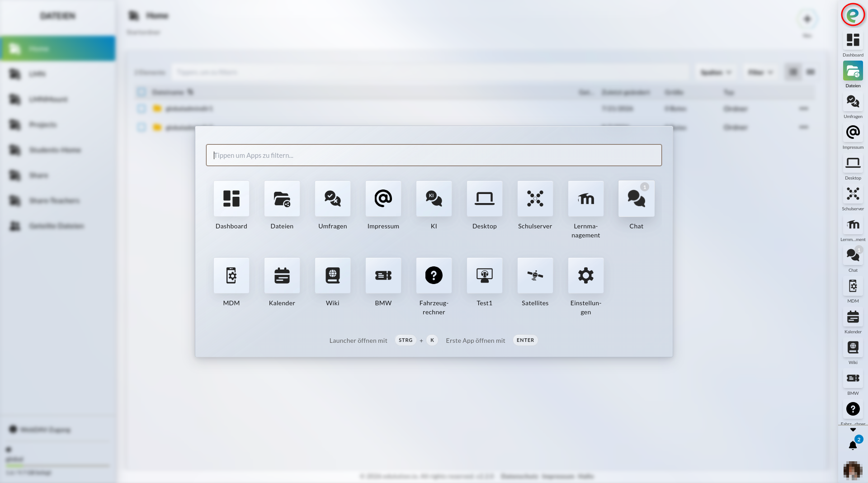Click the K key hint
Viewport: 868px width, 483px height.
432,340
